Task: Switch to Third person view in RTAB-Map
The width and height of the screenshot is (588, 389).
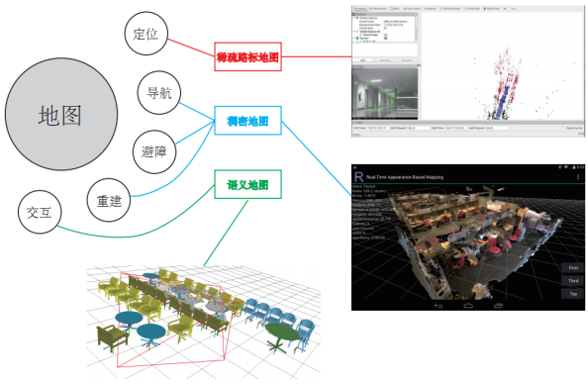Action: coord(573,280)
